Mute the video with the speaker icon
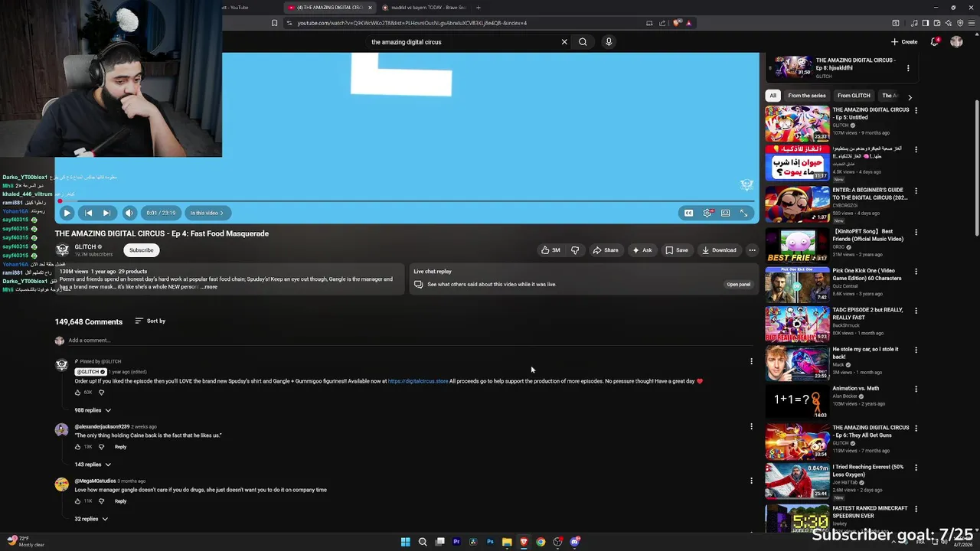Screen dimensions: 980x551 129,213
